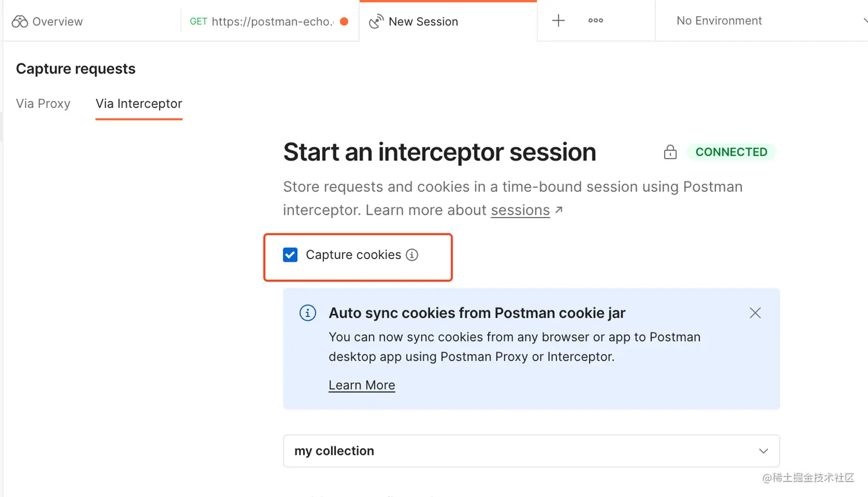Open more tab options via the three dots
Image resolution: width=868 pixels, height=497 pixels.
click(x=595, y=21)
